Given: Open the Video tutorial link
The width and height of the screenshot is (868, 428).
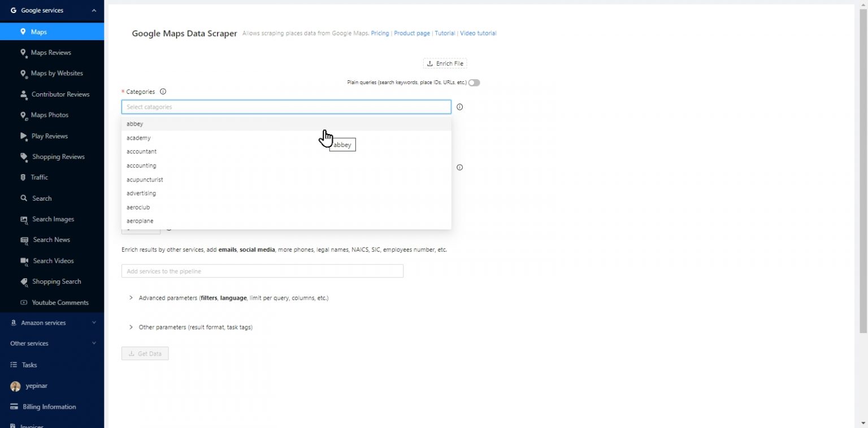Looking at the screenshot, I should pyautogui.click(x=478, y=33).
